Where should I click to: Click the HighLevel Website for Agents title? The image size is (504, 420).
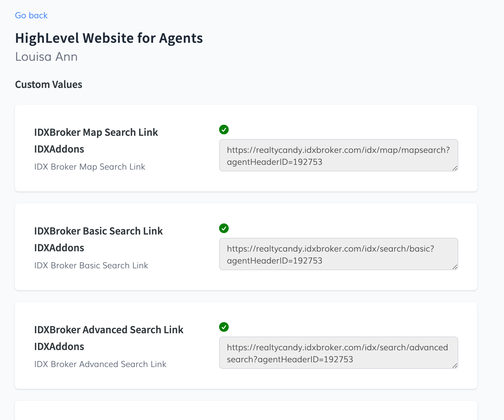109,38
